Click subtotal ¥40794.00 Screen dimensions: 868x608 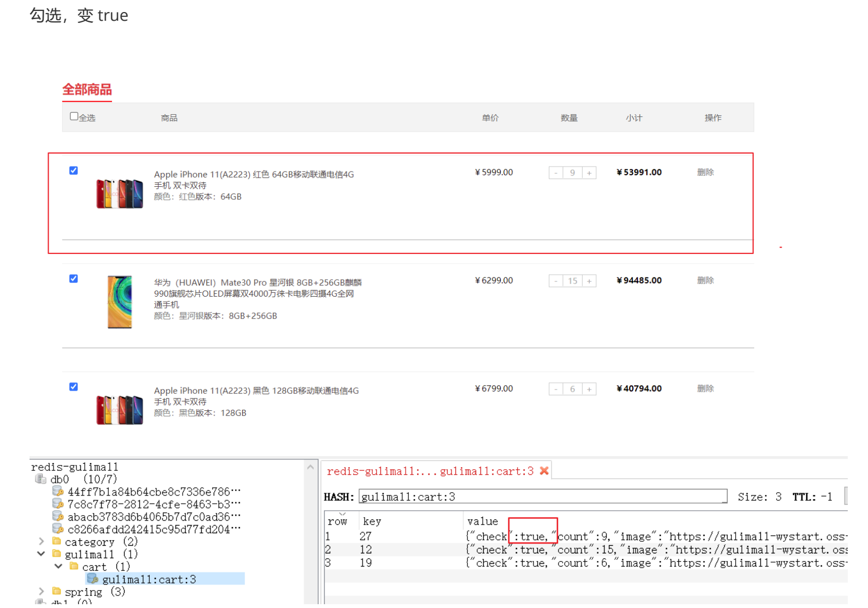(x=639, y=388)
